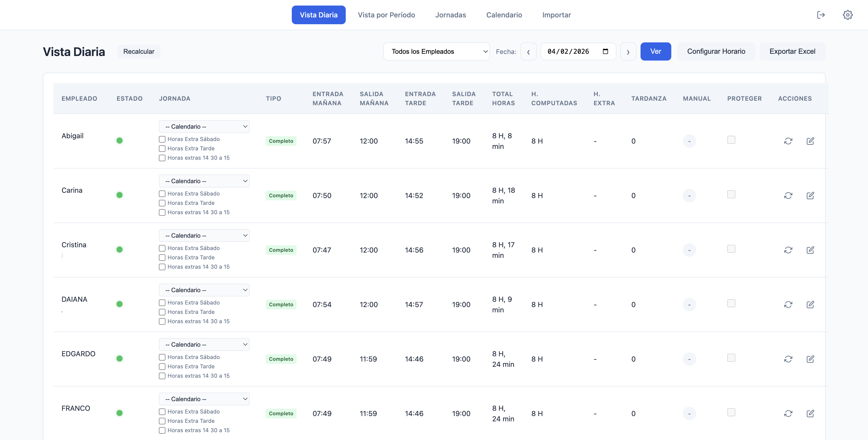The image size is (868, 440).
Task: Open the Jornadas tab
Action: [450, 15]
